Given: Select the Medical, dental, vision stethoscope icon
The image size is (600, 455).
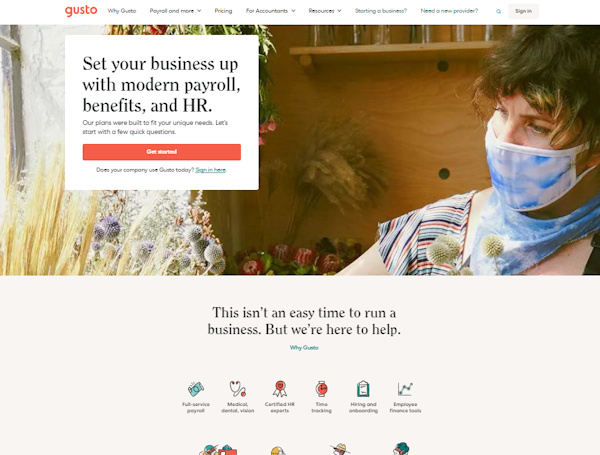Looking at the screenshot, I should coord(238,389).
